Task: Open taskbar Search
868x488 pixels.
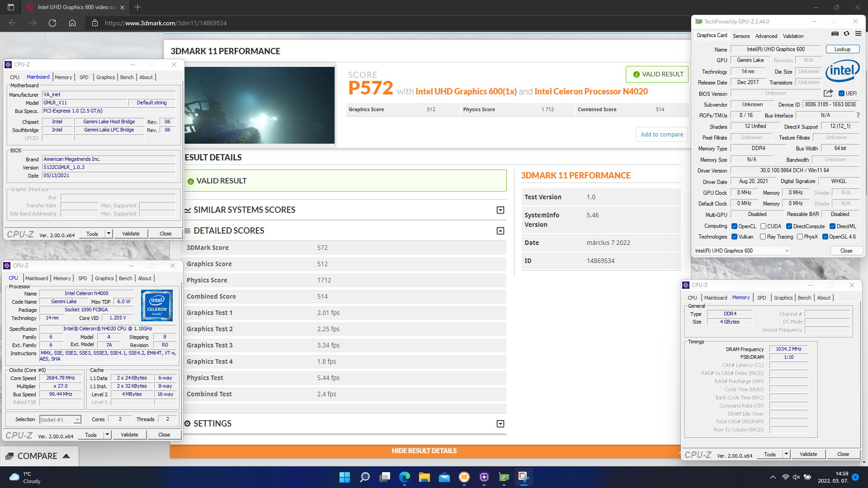Action: (x=365, y=477)
